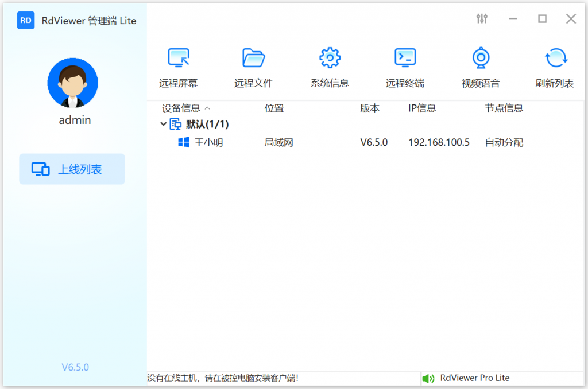Click the V6.5.0 version label

[x=75, y=367]
